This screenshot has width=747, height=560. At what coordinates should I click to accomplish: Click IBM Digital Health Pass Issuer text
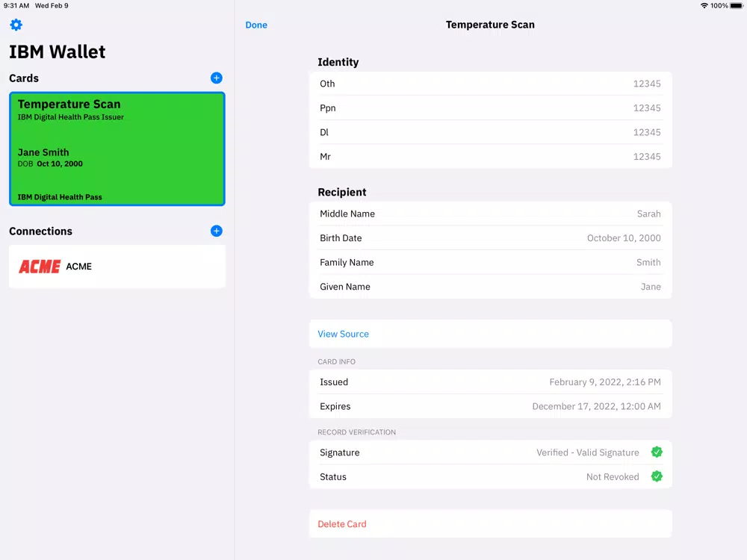pyautogui.click(x=71, y=117)
